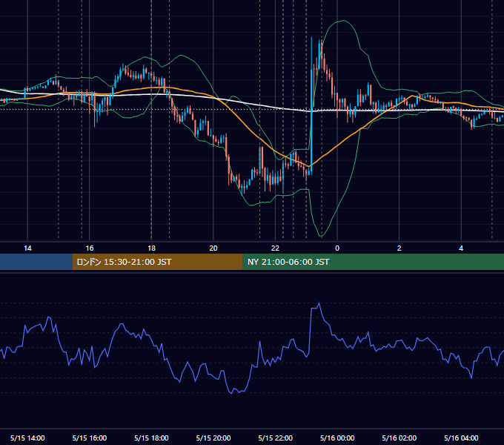Click the oscillator's lowest trough near 5/15 21:00

[x=231, y=393]
